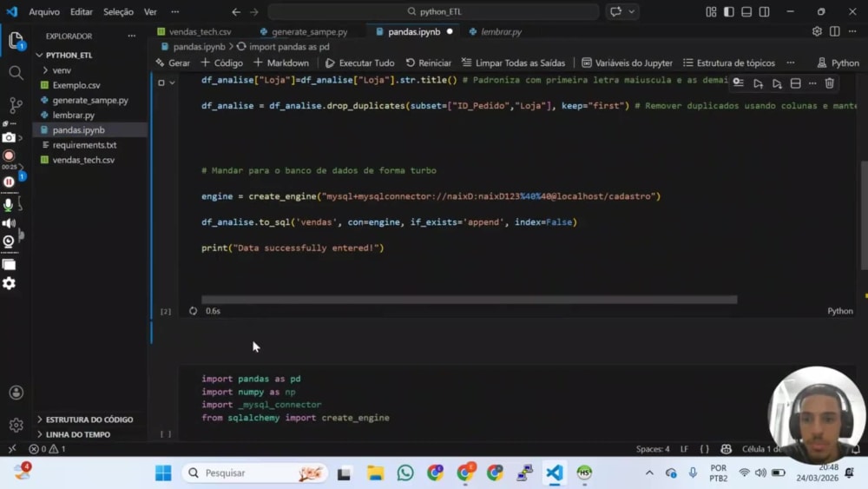Pause the screen recording
This screenshot has height=489, width=868.
[x=9, y=182]
